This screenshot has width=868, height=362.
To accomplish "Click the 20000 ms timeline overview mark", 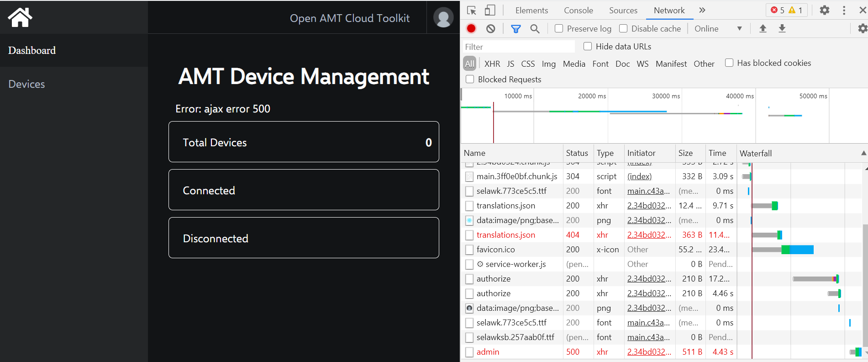I will [592, 96].
